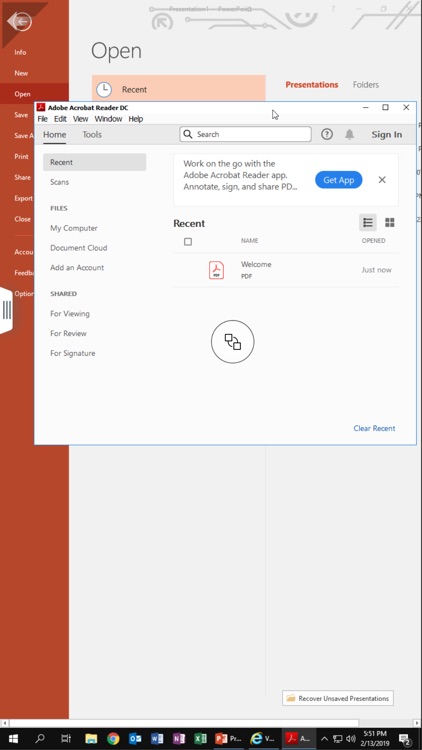Open For Review under Shared
The height and width of the screenshot is (750, 422).
(68, 333)
